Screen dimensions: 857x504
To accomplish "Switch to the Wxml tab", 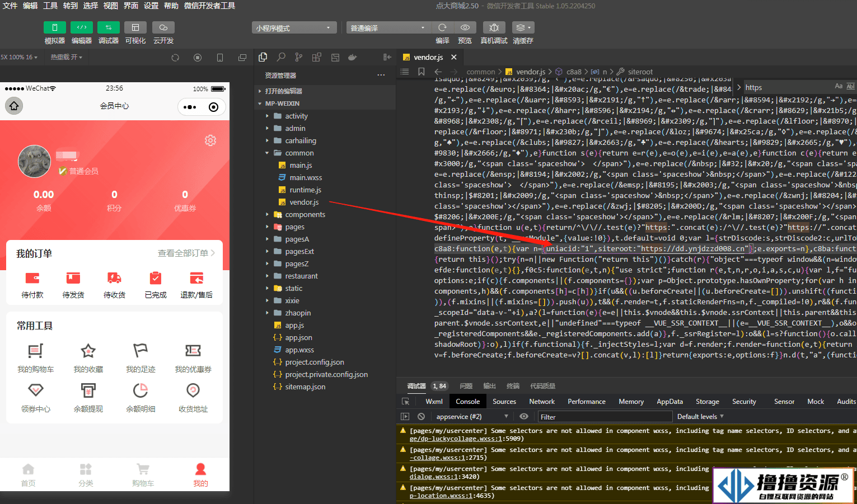I will tap(434, 402).
